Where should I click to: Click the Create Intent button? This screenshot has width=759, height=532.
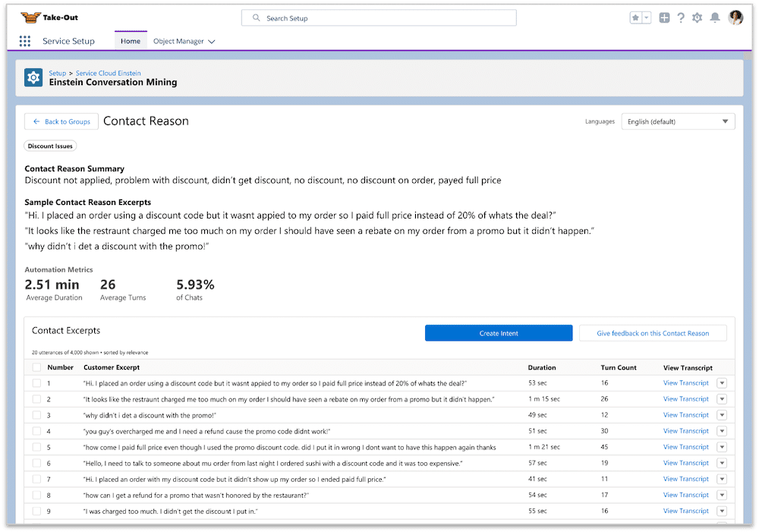(499, 333)
